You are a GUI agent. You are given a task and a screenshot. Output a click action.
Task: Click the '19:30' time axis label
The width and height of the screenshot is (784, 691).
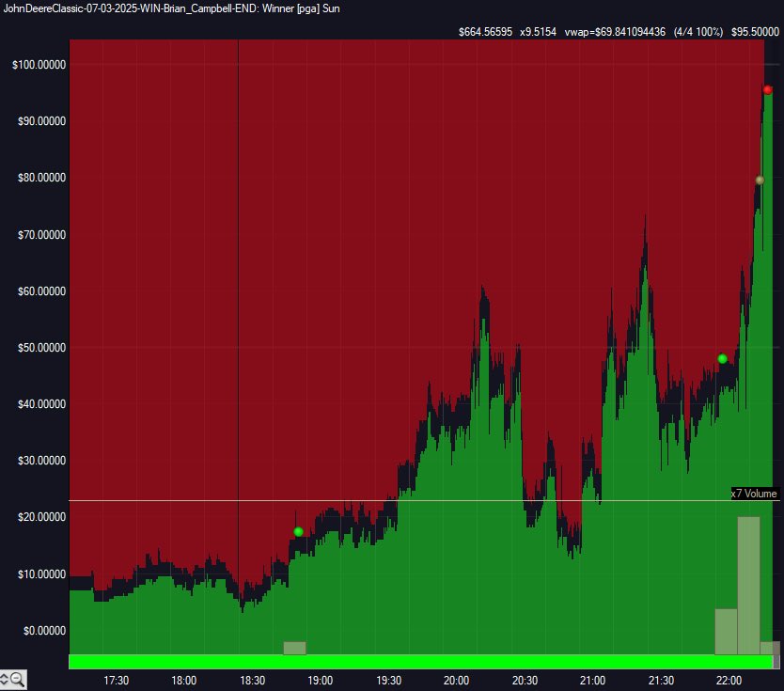(x=388, y=681)
